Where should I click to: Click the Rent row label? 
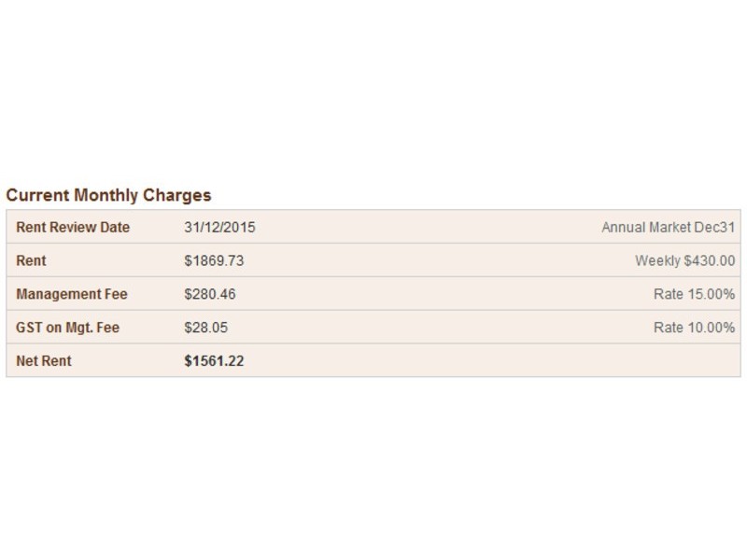coord(31,260)
